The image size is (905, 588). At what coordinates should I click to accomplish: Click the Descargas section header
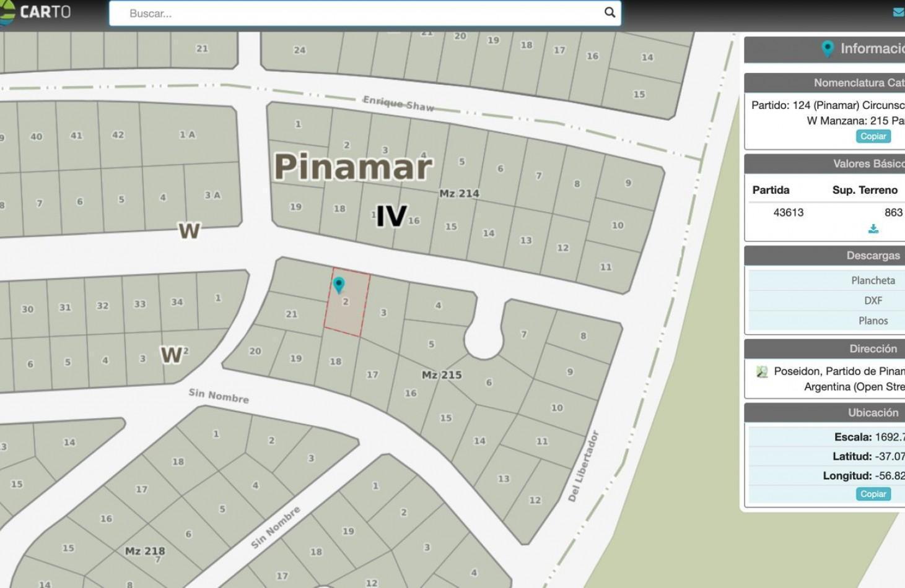(x=824, y=256)
